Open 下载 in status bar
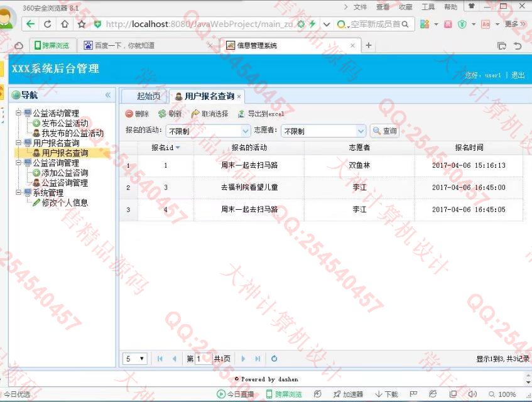Image resolution: width=532 pixels, height=402 pixels. click(386, 394)
